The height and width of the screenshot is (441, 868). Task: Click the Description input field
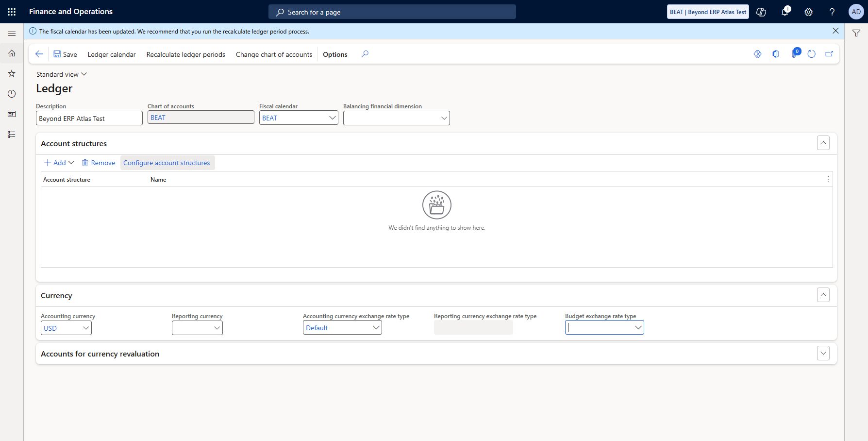(x=89, y=118)
